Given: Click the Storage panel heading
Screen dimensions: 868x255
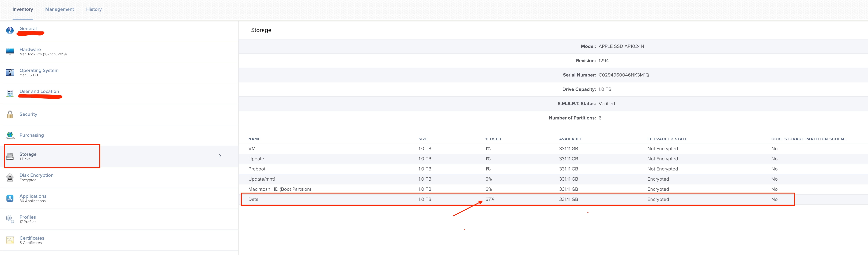Looking at the screenshot, I should click(x=261, y=30).
